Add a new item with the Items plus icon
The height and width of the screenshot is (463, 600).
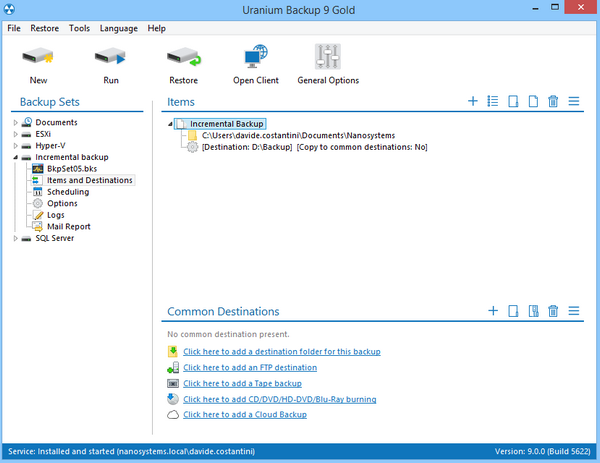(x=473, y=101)
